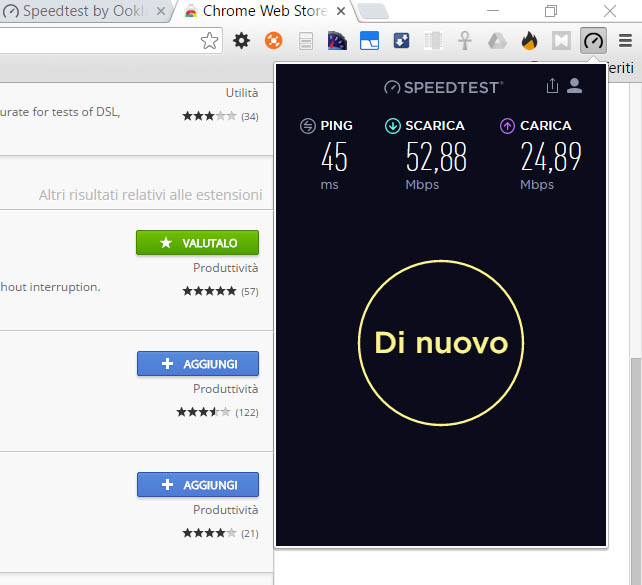
Task: Select the Chrome Web Store tab
Action: 264,11
